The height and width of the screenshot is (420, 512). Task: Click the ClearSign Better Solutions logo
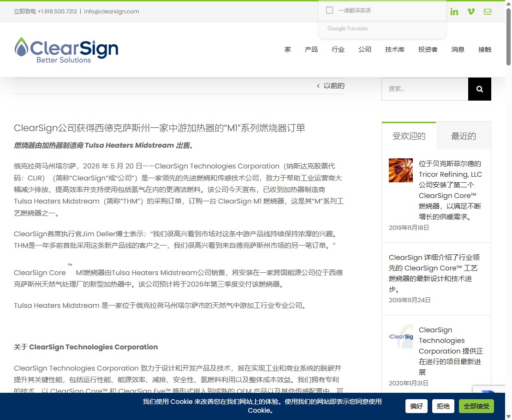click(66, 50)
